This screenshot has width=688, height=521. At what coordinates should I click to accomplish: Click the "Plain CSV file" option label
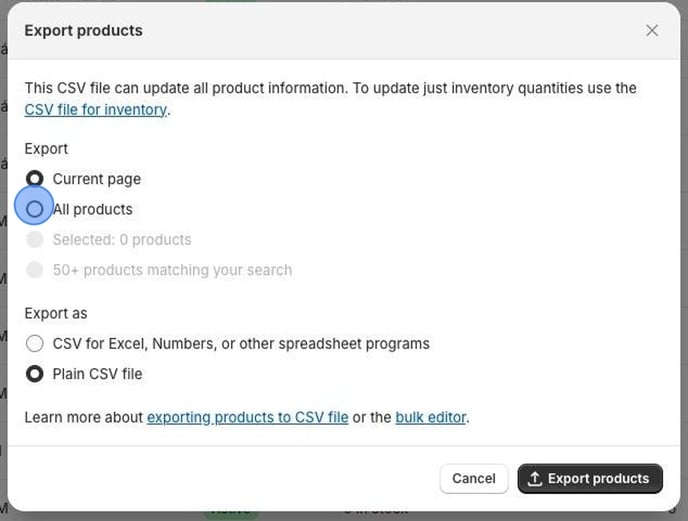coord(97,374)
